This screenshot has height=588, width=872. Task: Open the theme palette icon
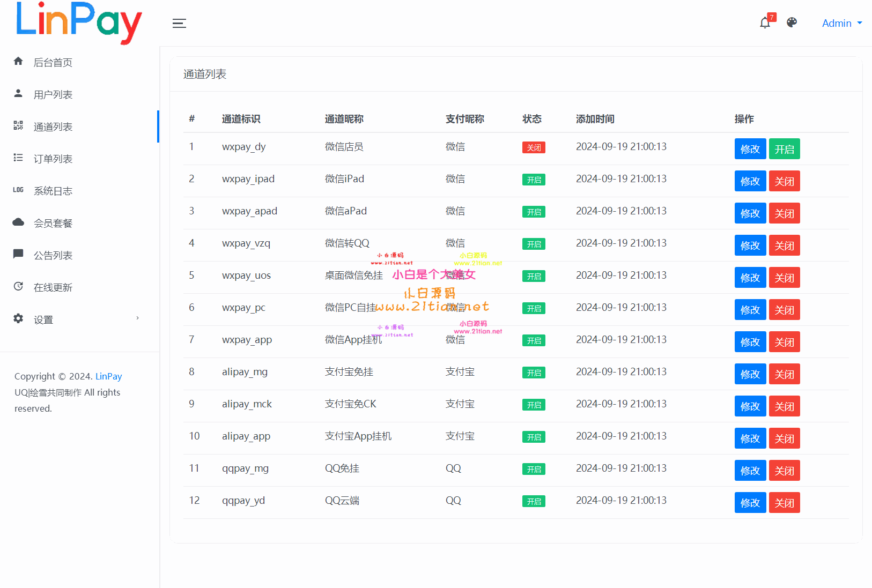click(792, 23)
